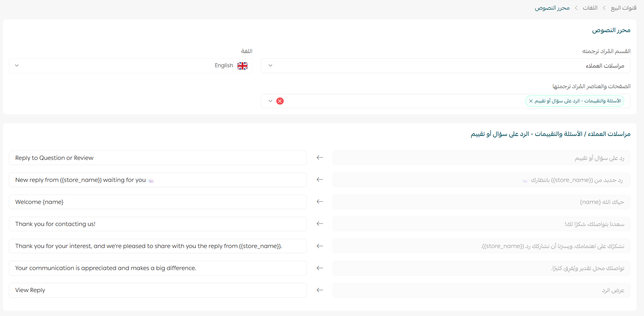Click the 'Welcome {name}' translation input
Screen dimensions: 644x316
click(158, 202)
